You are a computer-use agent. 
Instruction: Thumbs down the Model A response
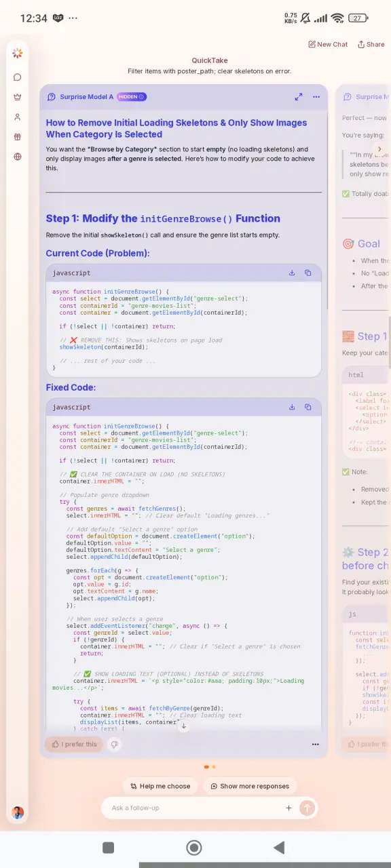(114, 744)
